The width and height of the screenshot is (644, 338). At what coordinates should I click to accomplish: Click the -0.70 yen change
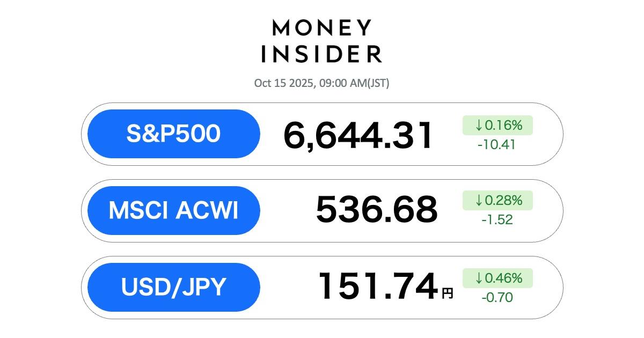497,297
